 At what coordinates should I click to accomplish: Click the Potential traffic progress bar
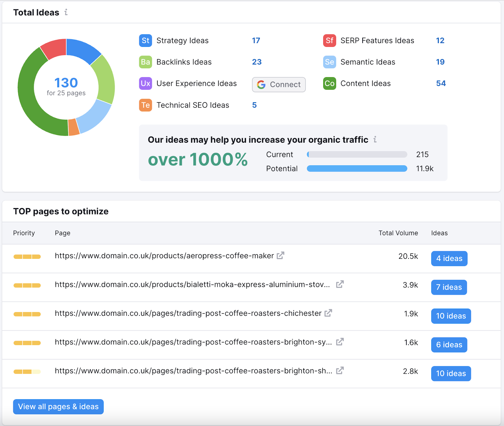click(x=357, y=168)
